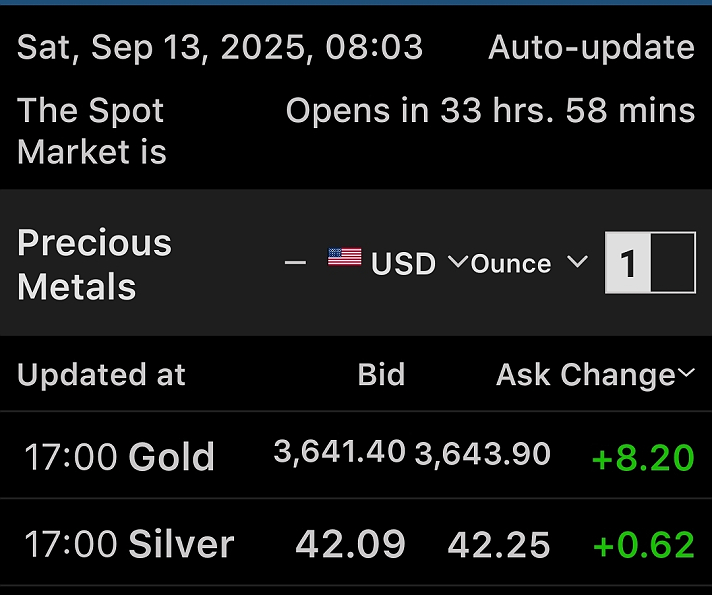Click the quantity field showing 1
This screenshot has width=712, height=595.
(x=650, y=264)
